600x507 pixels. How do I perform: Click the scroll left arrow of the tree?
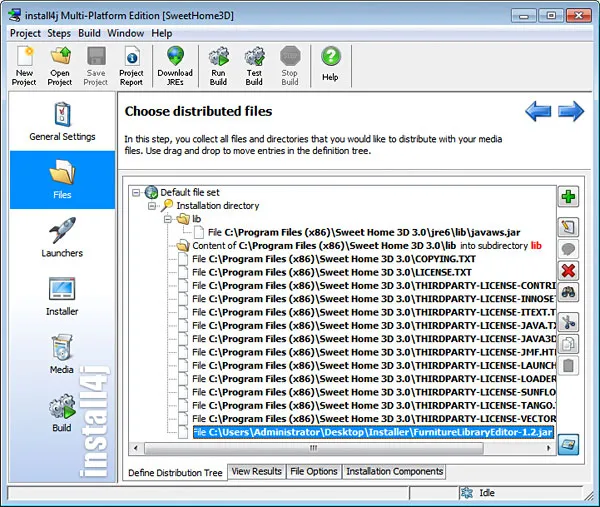click(136, 448)
